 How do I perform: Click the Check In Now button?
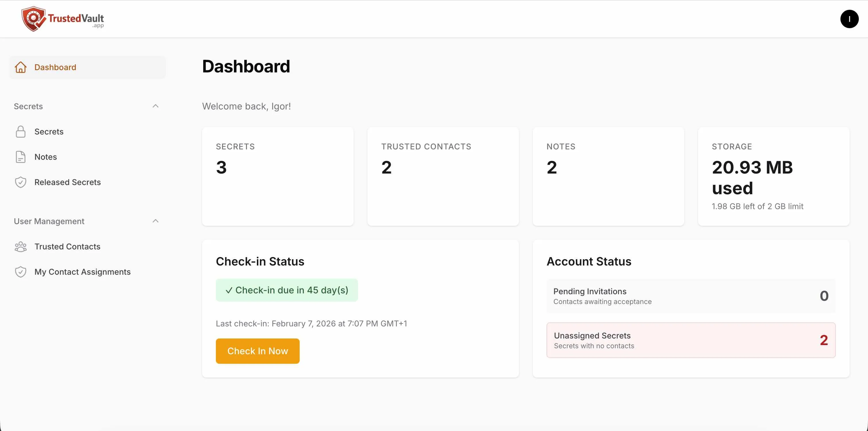pyautogui.click(x=257, y=351)
